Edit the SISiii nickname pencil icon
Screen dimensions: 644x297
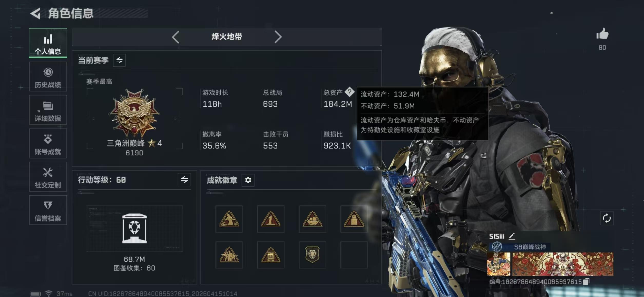click(x=512, y=236)
